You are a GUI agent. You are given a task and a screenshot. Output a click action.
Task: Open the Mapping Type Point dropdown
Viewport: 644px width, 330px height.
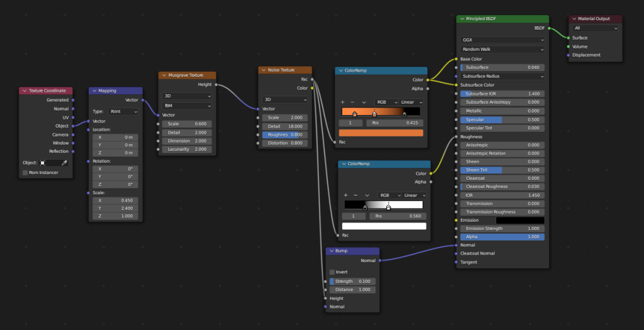[123, 111]
